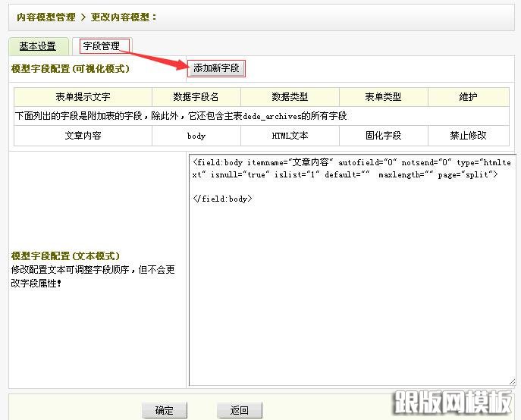This screenshot has width=521, height=420.
Task: Select the 表单提示文字 column header
Action: pyautogui.click(x=83, y=97)
